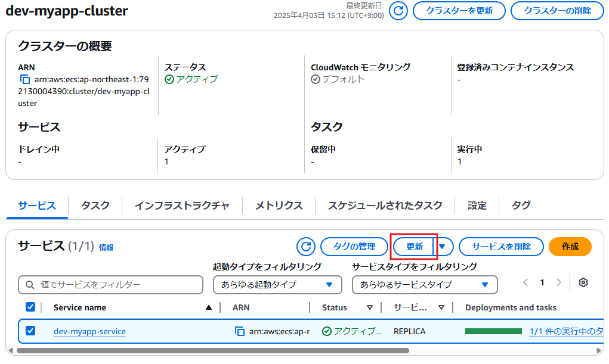The image size is (609, 364).
Task: Open the 設定 tab
Action: pos(477,206)
